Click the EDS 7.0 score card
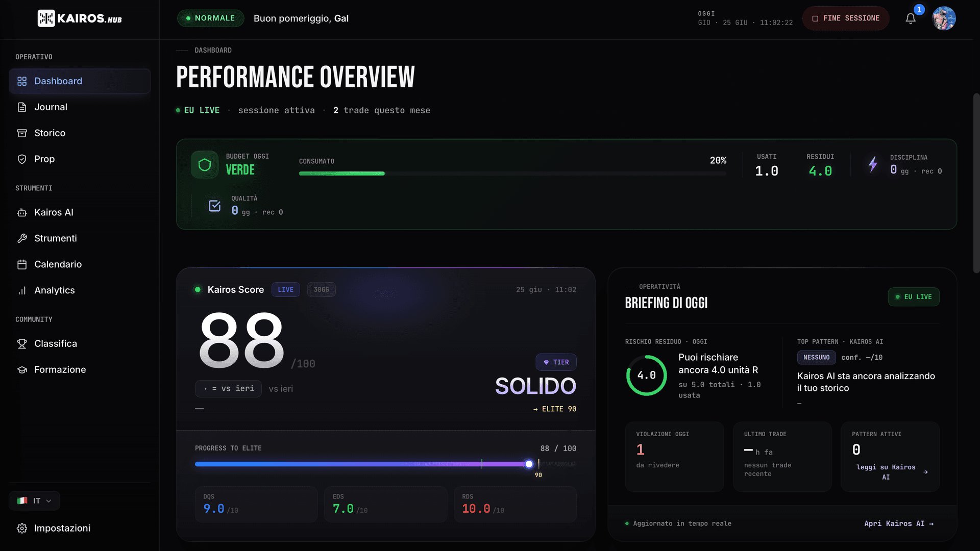This screenshot has width=980, height=551. click(x=386, y=505)
